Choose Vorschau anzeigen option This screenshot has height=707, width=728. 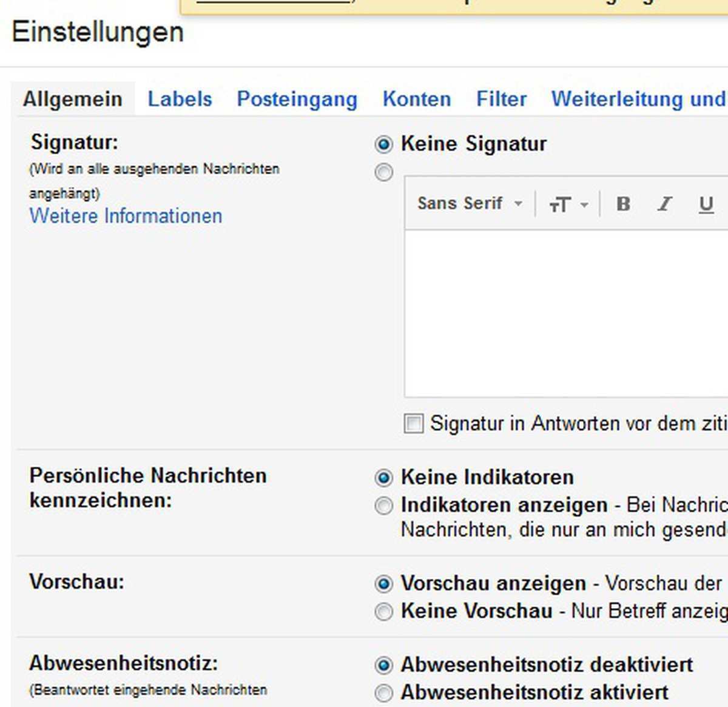(x=383, y=584)
